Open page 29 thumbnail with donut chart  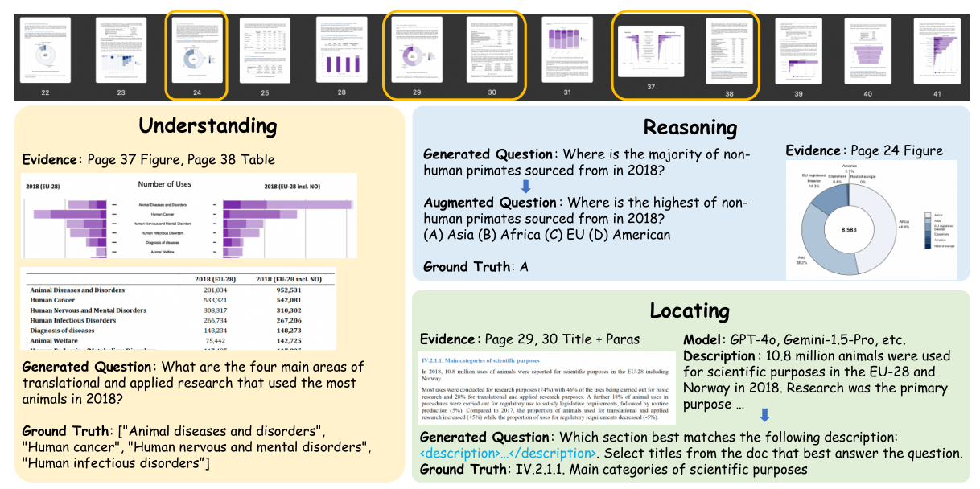[417, 50]
